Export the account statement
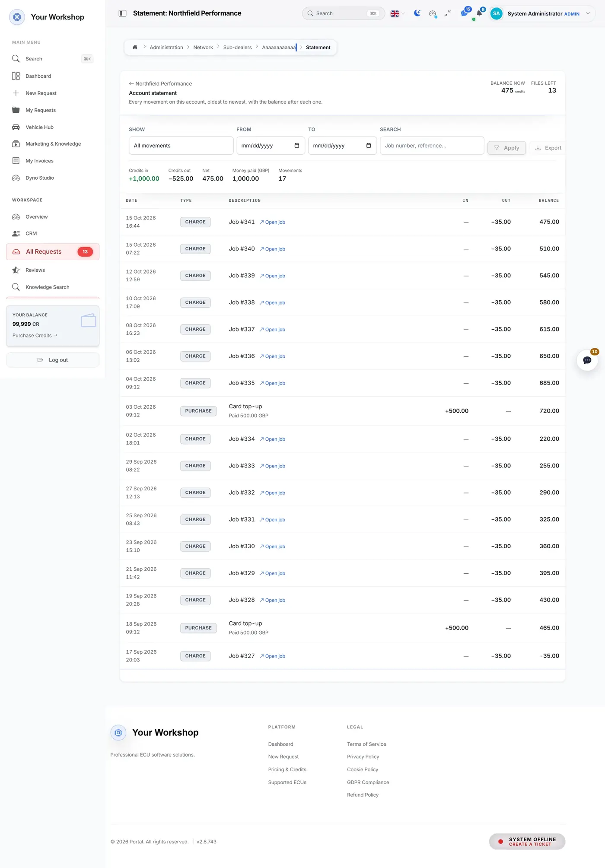The image size is (605, 868). tap(548, 148)
